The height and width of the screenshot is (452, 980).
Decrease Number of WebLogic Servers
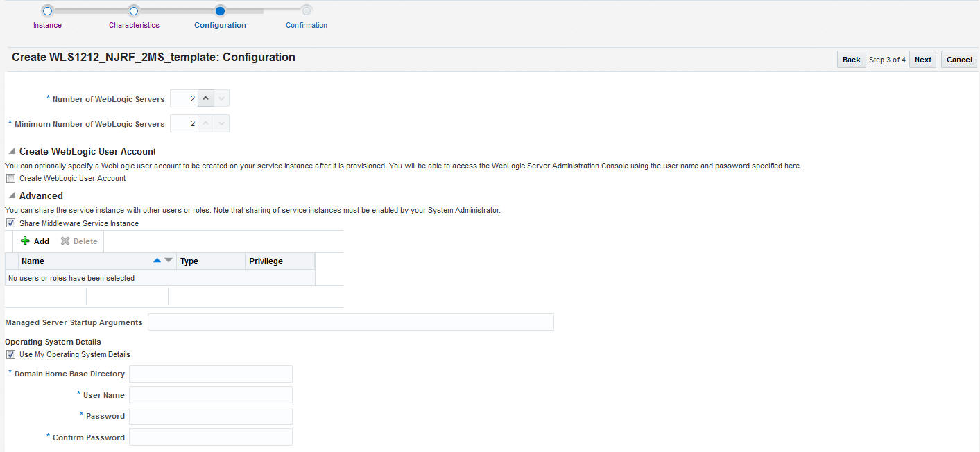(221, 98)
